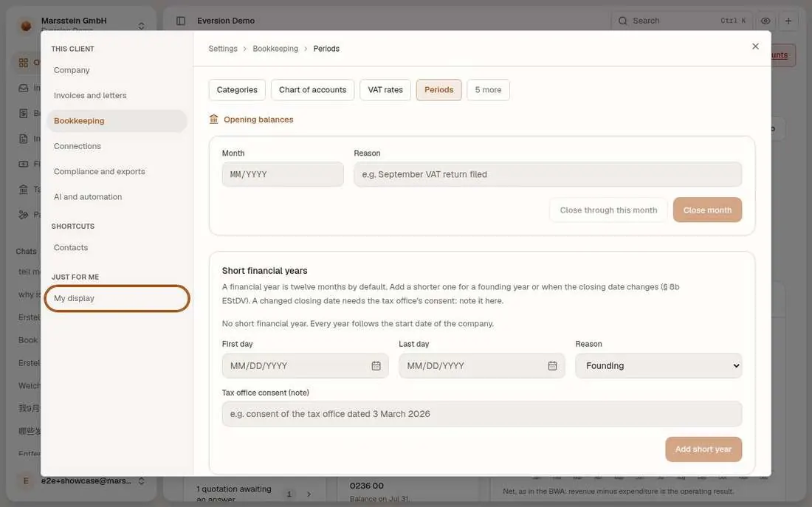The width and height of the screenshot is (812, 507).
Task: Click the bank icon next to Opening balances
Action: tap(213, 120)
